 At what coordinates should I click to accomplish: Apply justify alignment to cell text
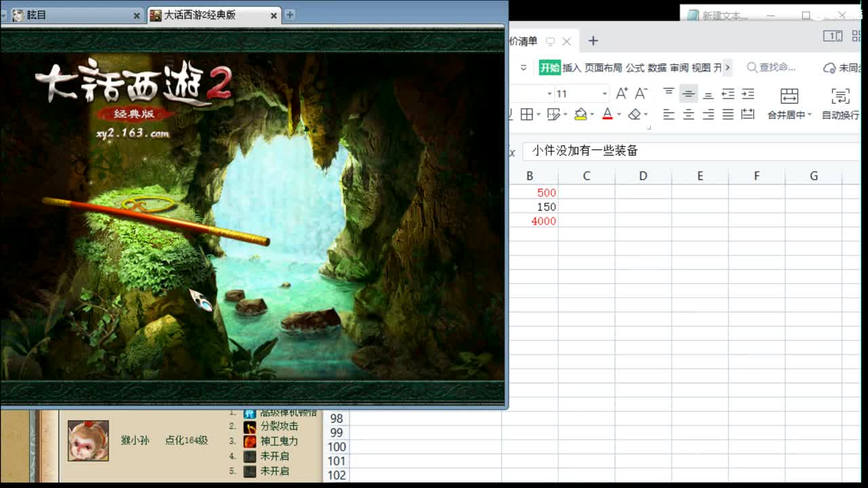[728, 115]
